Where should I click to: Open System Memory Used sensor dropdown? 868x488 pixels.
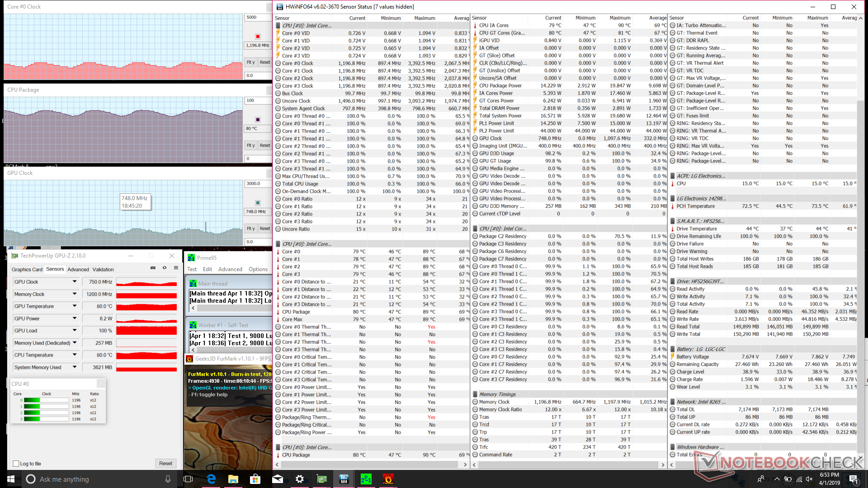click(x=75, y=367)
